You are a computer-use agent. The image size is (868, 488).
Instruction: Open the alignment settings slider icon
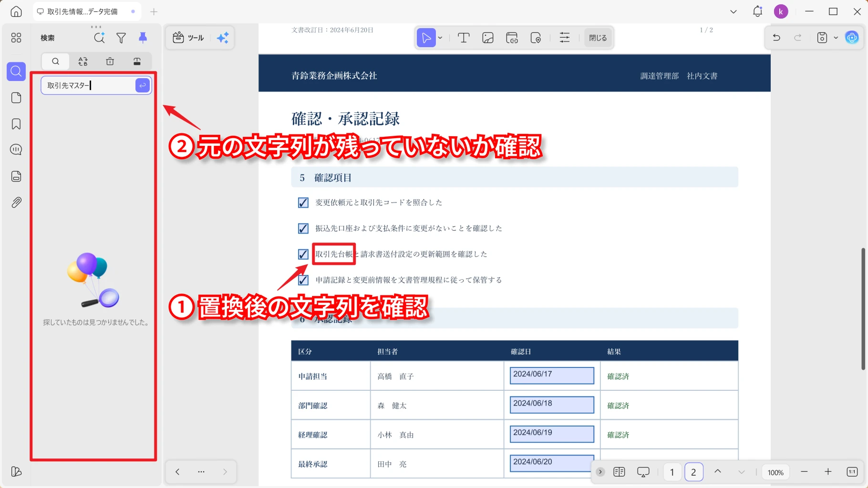[x=565, y=38]
